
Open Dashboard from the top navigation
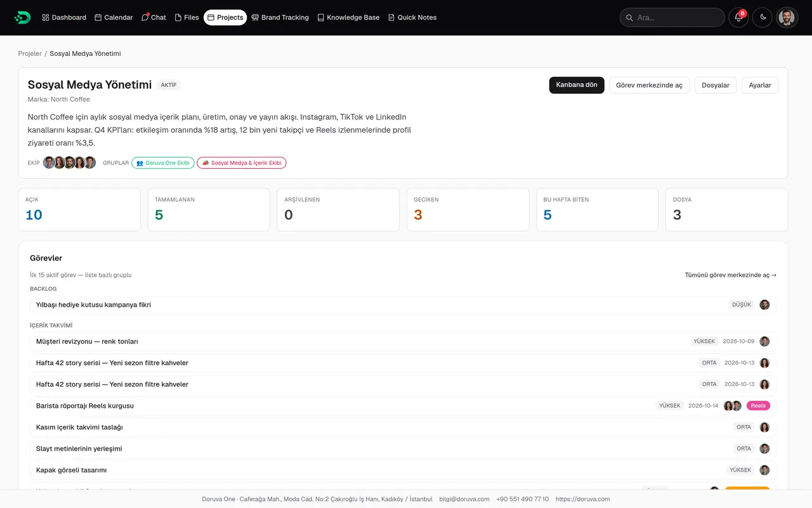point(64,17)
